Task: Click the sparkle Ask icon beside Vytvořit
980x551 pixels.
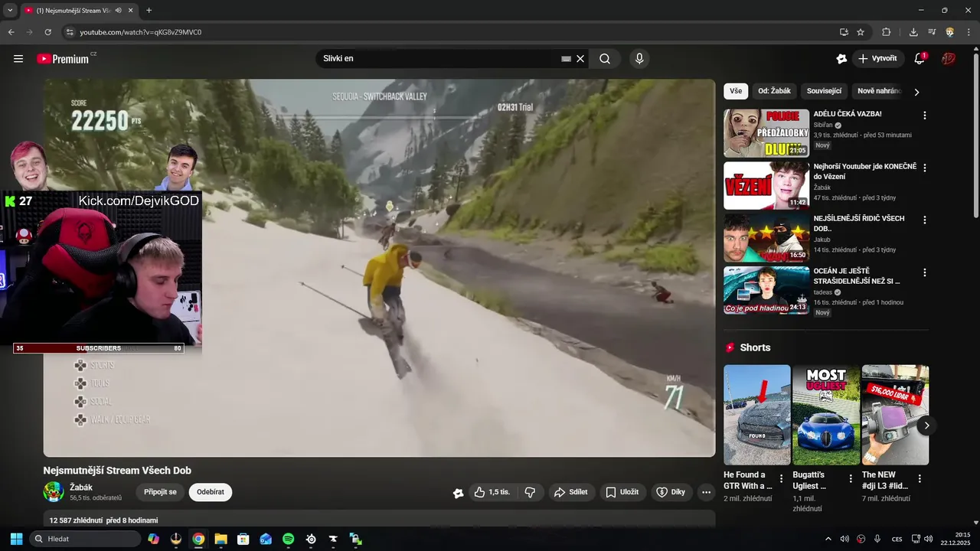Action: (841, 59)
